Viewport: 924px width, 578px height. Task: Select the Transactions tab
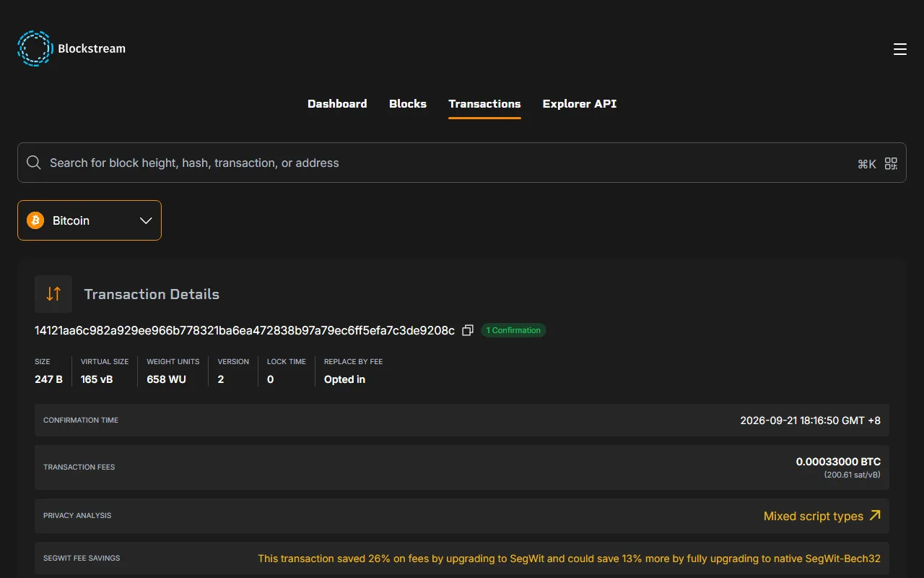tap(484, 104)
